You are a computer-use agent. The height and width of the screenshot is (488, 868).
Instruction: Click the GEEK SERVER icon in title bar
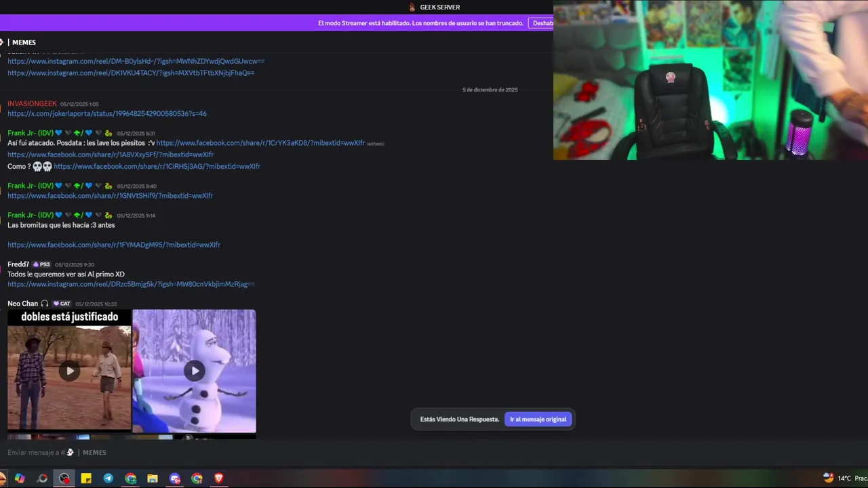click(412, 7)
